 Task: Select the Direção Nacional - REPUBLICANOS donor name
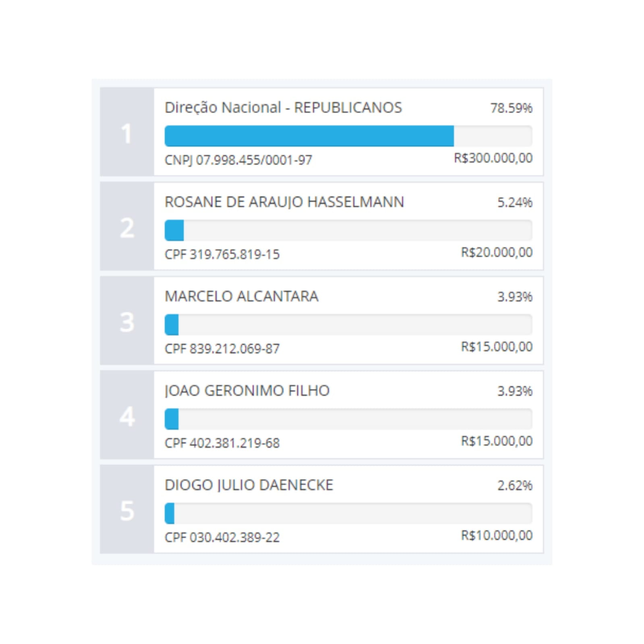click(x=283, y=108)
